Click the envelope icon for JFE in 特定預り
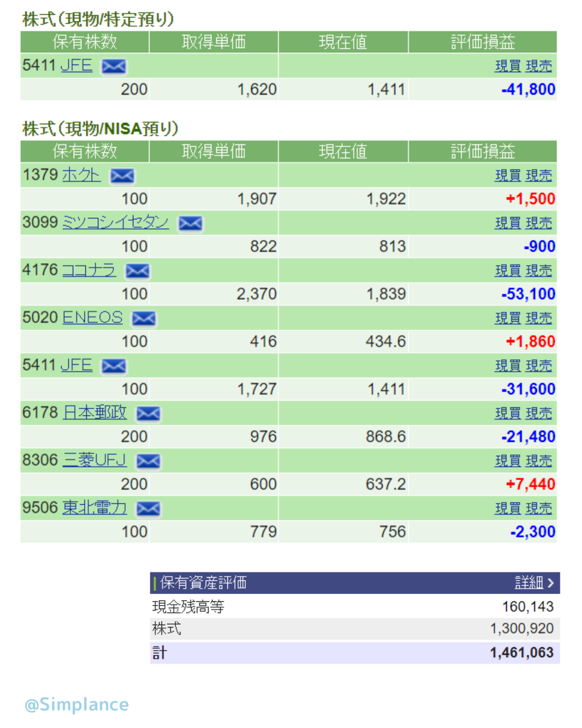Image resolution: width=582 pixels, height=728 pixels. point(114,66)
